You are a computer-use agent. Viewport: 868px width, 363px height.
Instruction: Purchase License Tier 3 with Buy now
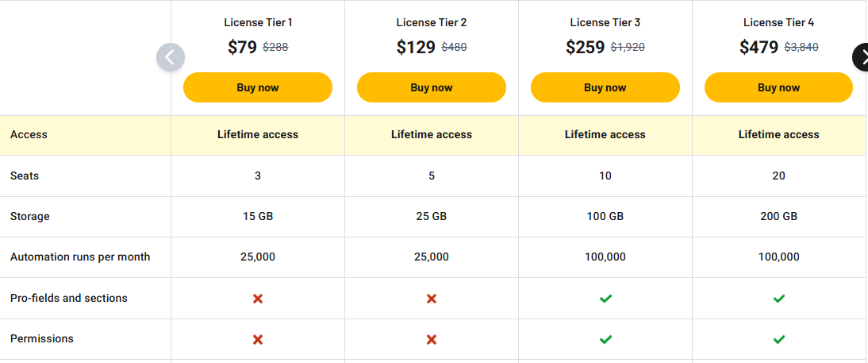point(605,87)
